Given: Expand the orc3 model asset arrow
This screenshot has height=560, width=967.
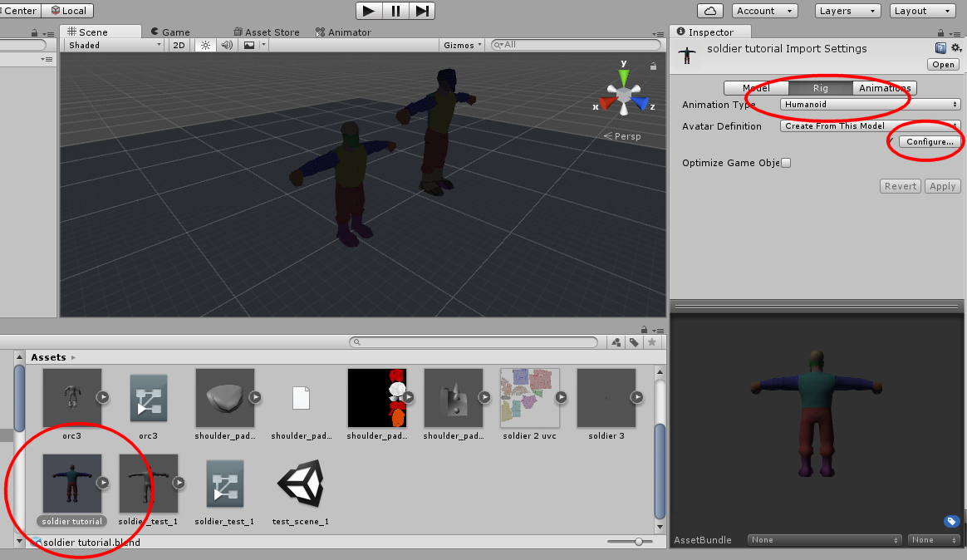Looking at the screenshot, I should pyautogui.click(x=103, y=398).
